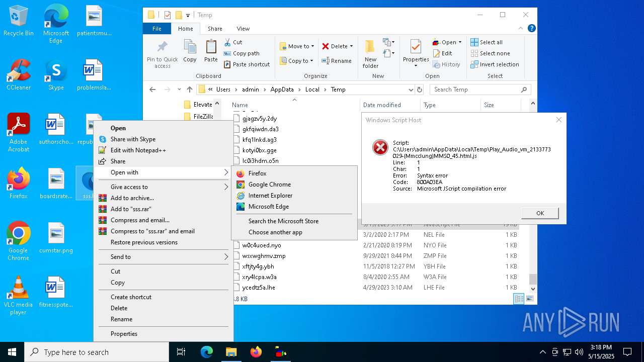The height and width of the screenshot is (362, 644).
Task: Select the file xftjty4g.ybh
Action: [x=258, y=266]
